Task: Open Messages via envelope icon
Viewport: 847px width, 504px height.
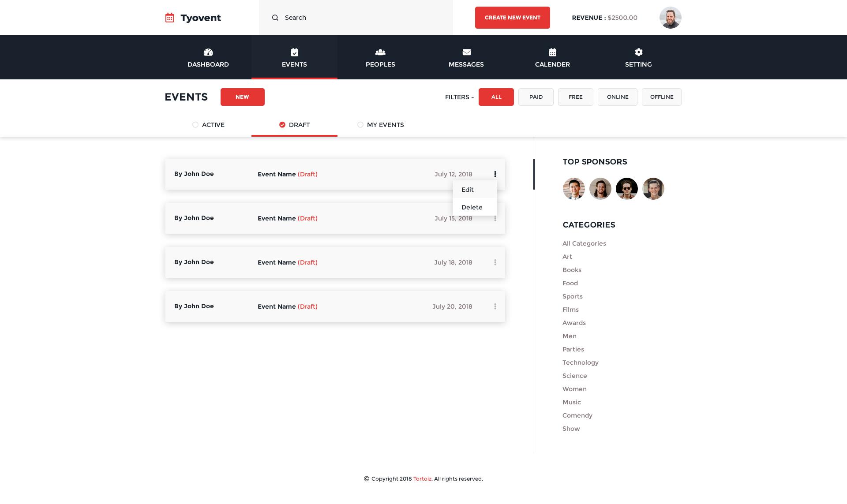Action: [466, 52]
